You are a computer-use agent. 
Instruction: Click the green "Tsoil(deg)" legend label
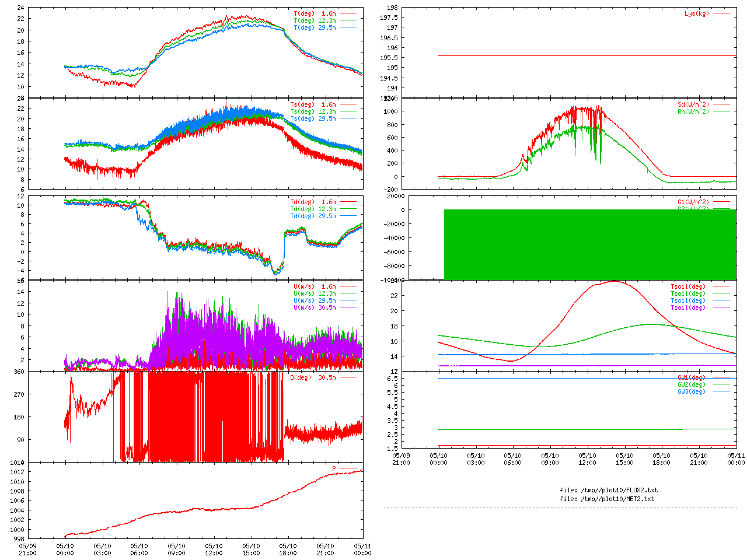688,294
